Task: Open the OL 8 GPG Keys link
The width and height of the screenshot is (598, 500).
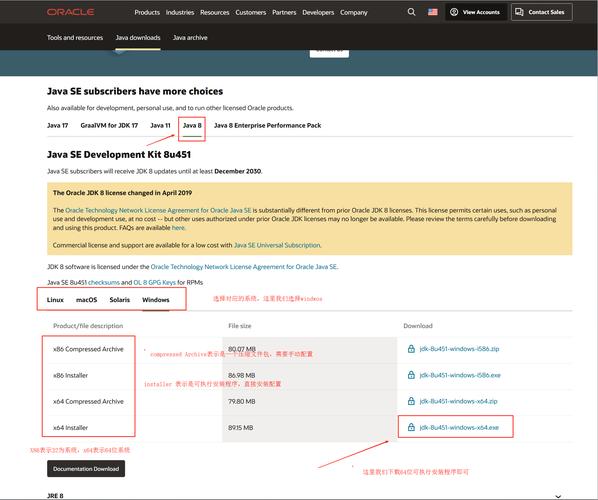Action: [x=154, y=282]
